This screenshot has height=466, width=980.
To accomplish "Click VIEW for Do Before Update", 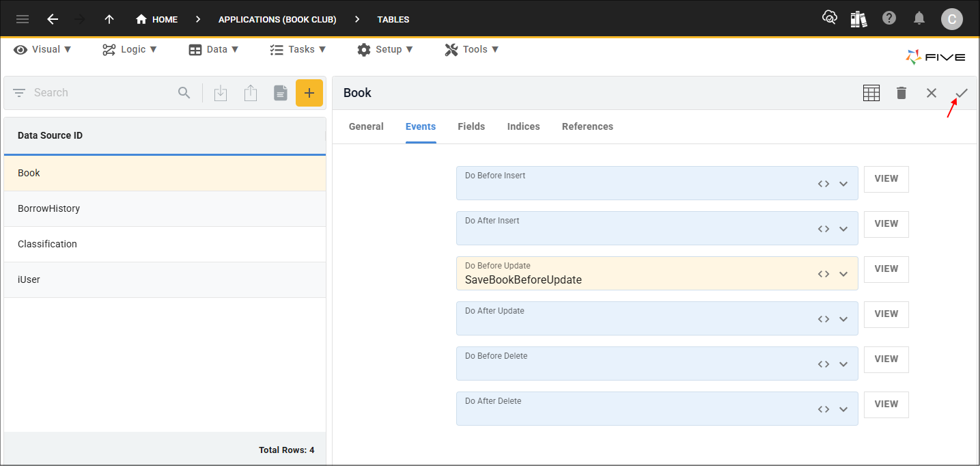I will (886, 269).
